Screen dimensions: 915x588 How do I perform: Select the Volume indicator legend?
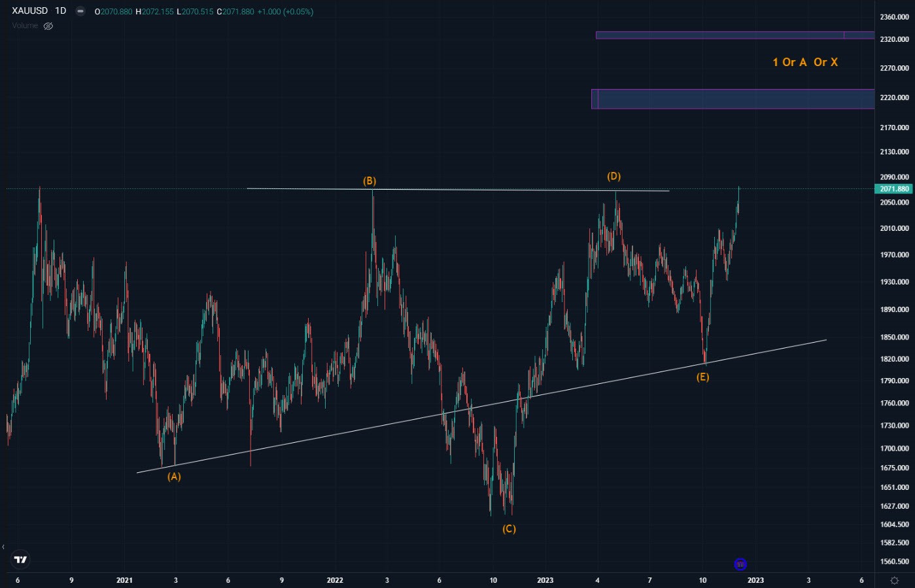point(25,26)
